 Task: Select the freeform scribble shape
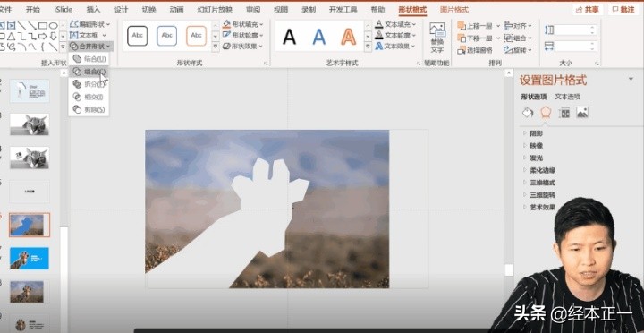coord(12,47)
